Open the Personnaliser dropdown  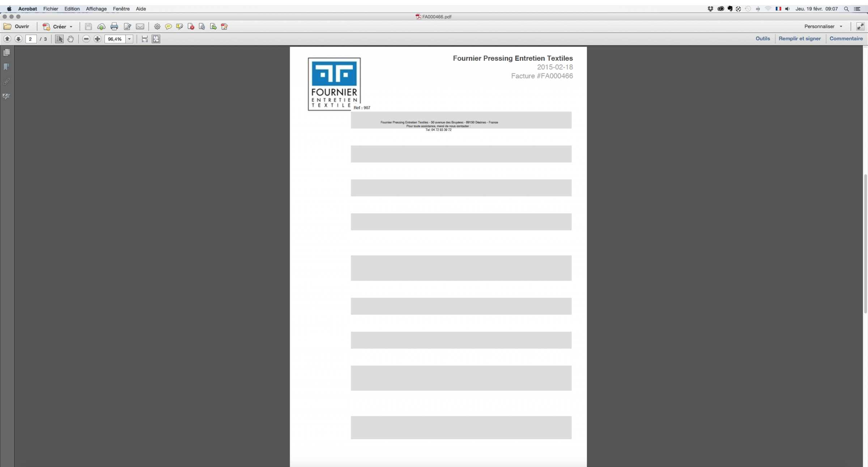823,26
